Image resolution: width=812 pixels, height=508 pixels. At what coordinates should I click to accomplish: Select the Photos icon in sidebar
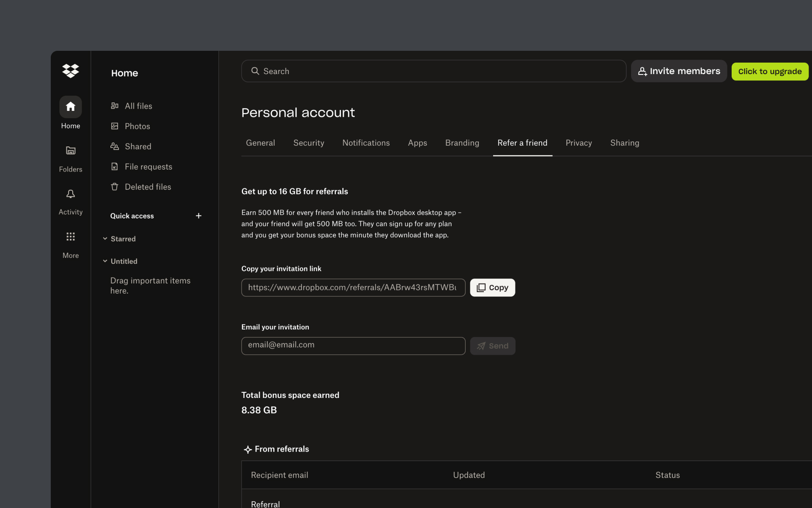[115, 126]
